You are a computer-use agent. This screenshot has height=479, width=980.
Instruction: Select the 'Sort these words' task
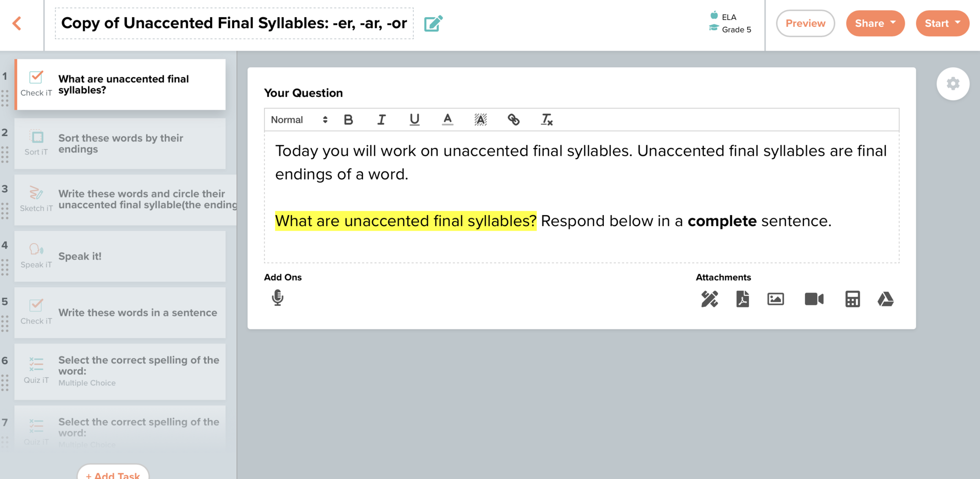pos(120,143)
